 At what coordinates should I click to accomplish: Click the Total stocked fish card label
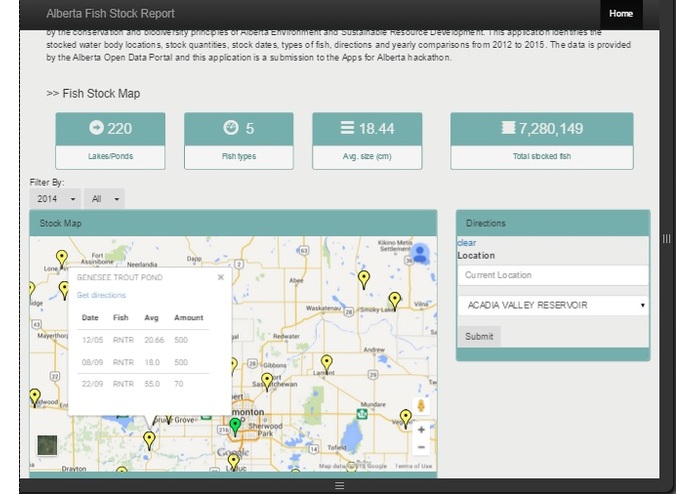point(542,156)
